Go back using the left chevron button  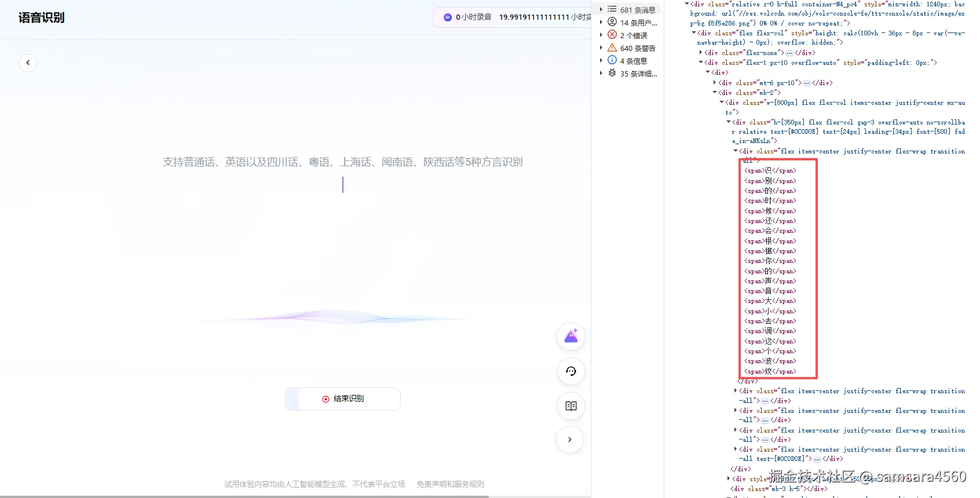pyautogui.click(x=28, y=63)
